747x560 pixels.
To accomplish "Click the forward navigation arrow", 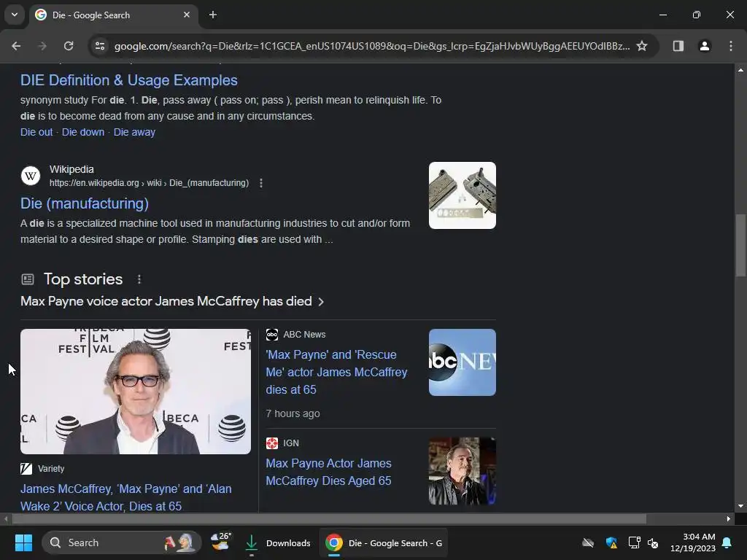I will pos(42,46).
